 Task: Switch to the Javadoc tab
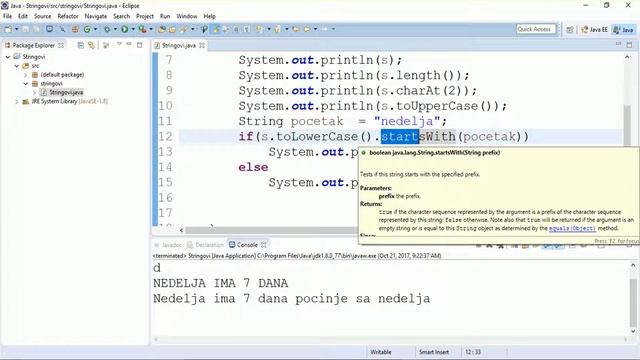168,245
